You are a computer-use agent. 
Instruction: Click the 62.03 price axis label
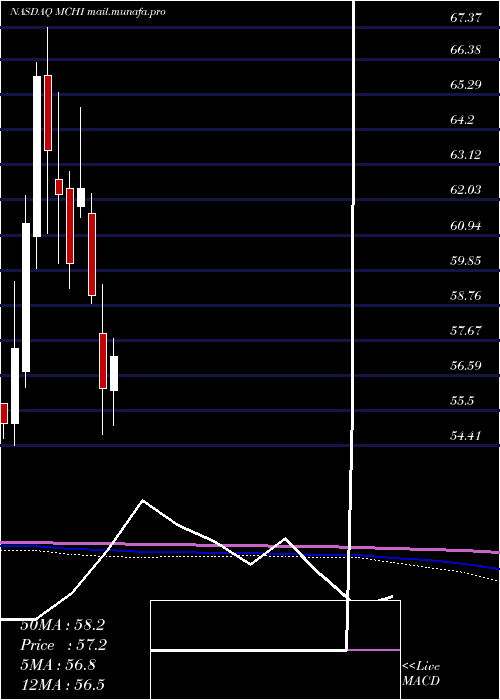[x=466, y=190]
